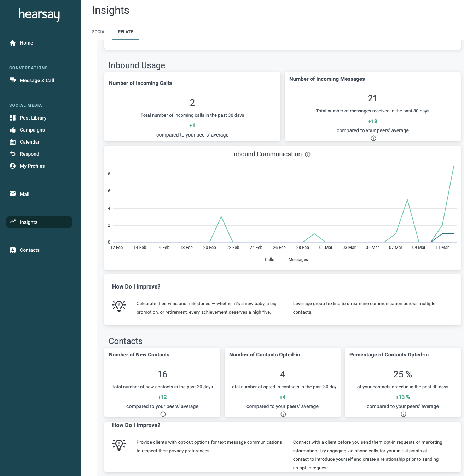464x476 pixels.
Task: Click the Respond reply-arrow icon
Action: (13, 154)
